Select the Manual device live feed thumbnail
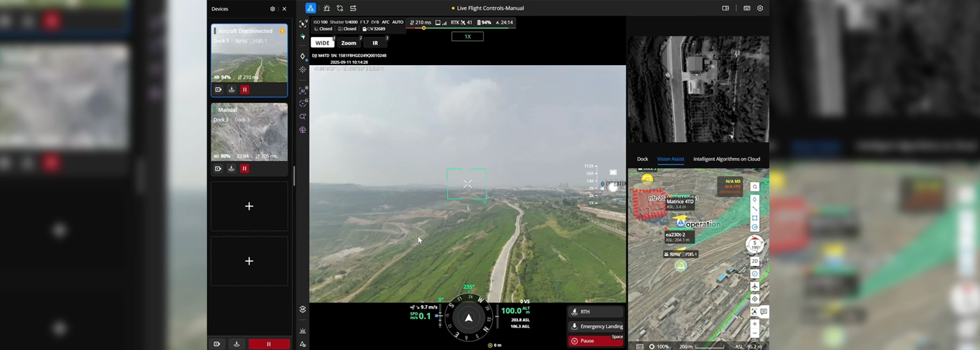 pos(249,132)
